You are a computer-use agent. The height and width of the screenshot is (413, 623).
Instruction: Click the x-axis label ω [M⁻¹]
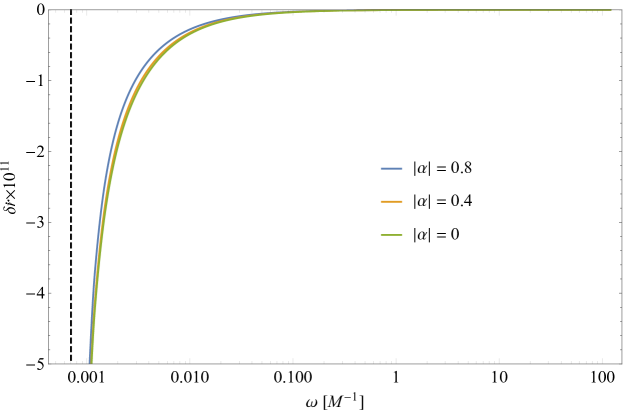click(x=335, y=402)
